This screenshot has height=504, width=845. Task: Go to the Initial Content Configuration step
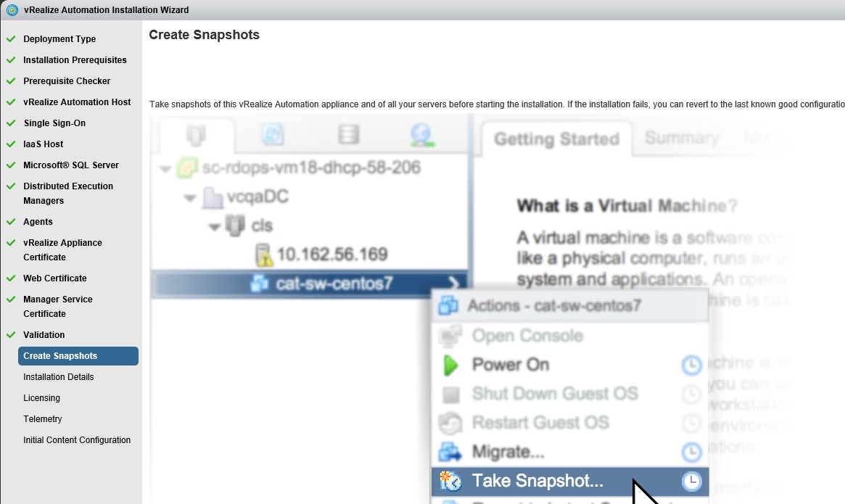click(x=77, y=440)
